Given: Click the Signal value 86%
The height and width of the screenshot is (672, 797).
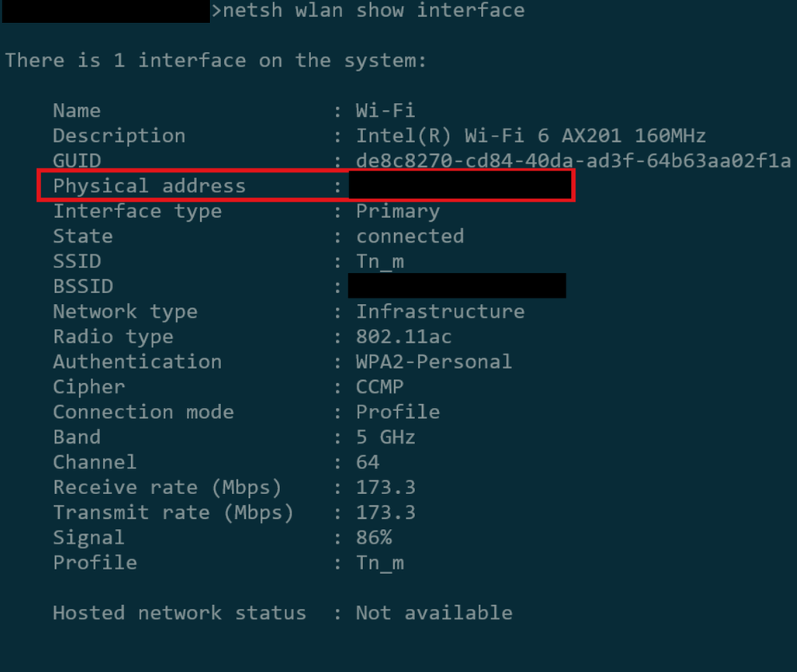Looking at the screenshot, I should [x=374, y=538].
